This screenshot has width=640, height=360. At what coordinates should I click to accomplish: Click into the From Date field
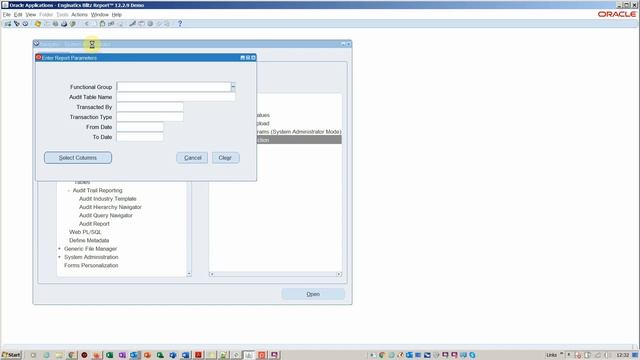[x=140, y=127]
